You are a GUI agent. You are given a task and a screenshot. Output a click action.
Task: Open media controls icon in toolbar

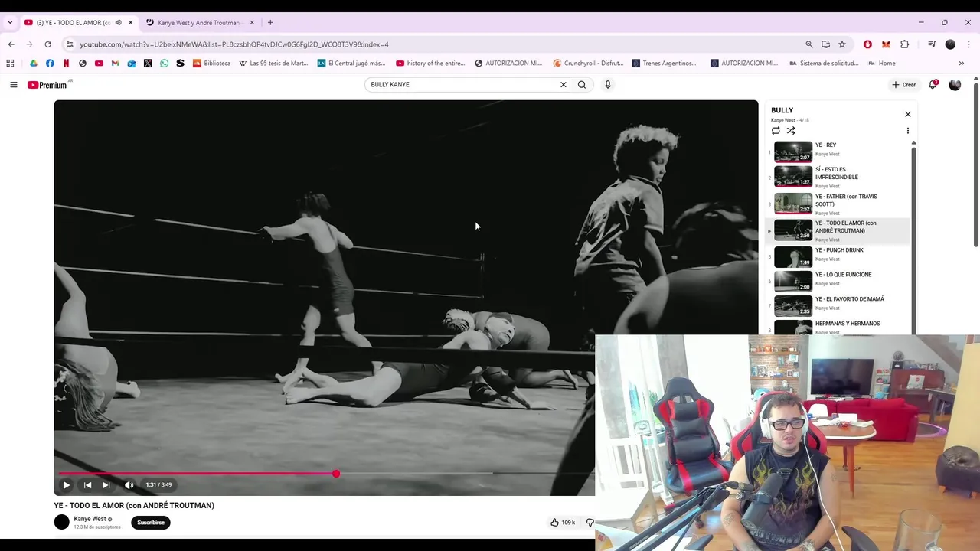[x=932, y=44]
